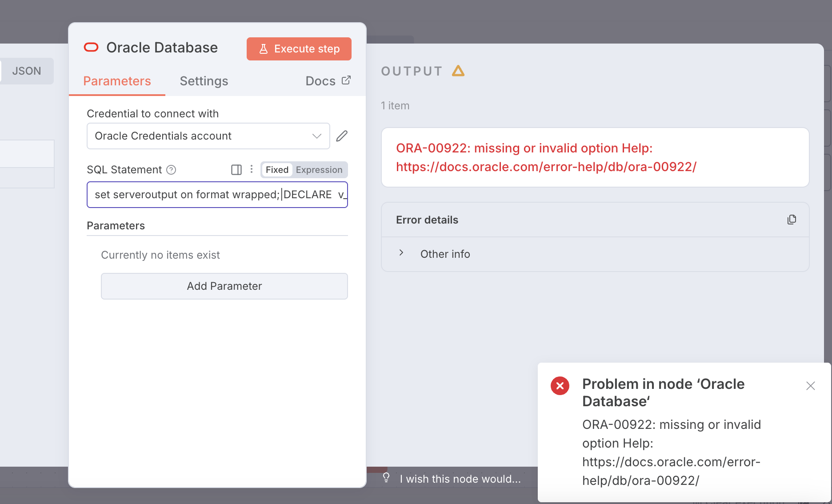Keep SQL Statement in Fixed mode
The image size is (832, 504).
coord(276,169)
